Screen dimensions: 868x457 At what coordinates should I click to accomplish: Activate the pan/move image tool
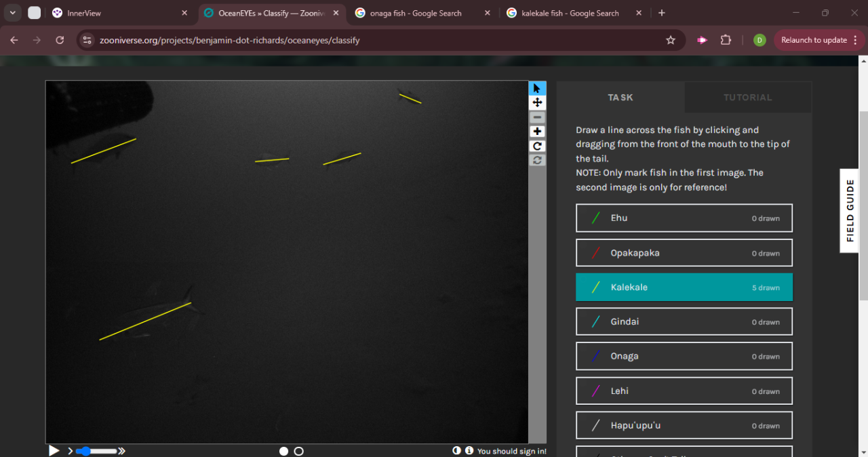(537, 102)
